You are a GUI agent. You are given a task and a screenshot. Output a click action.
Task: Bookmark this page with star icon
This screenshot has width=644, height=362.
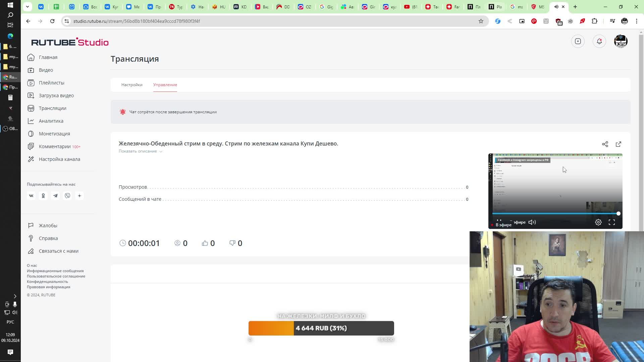tap(481, 21)
